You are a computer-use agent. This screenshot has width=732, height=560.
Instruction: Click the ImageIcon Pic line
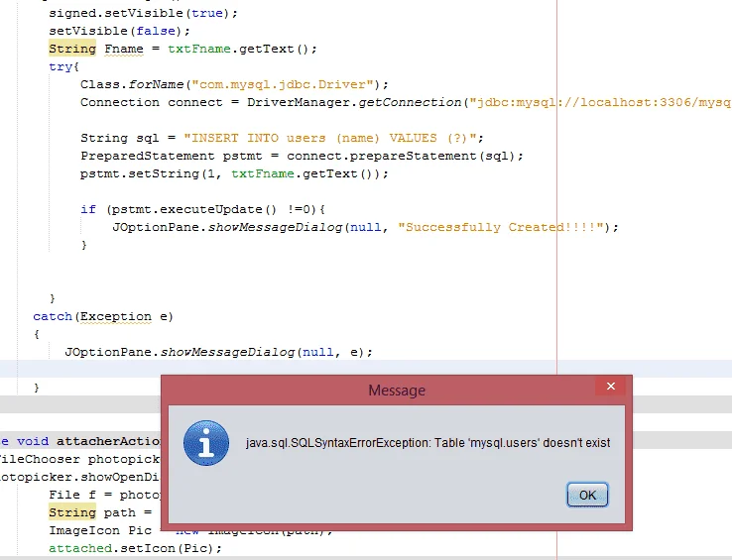[x=190, y=530]
